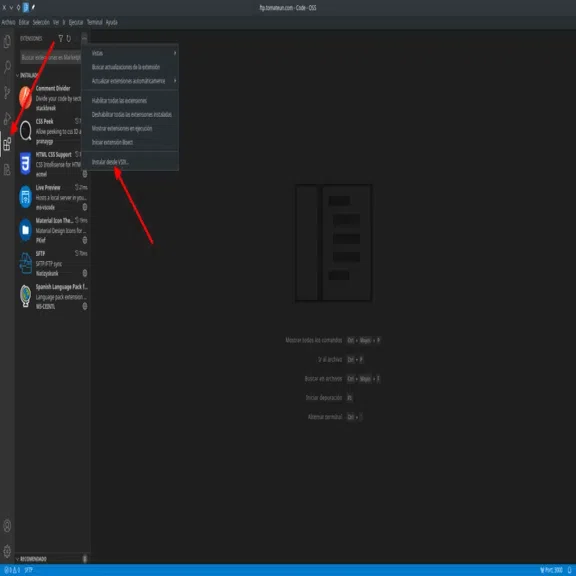Choose Habilitar todas las extensiones

point(130,101)
